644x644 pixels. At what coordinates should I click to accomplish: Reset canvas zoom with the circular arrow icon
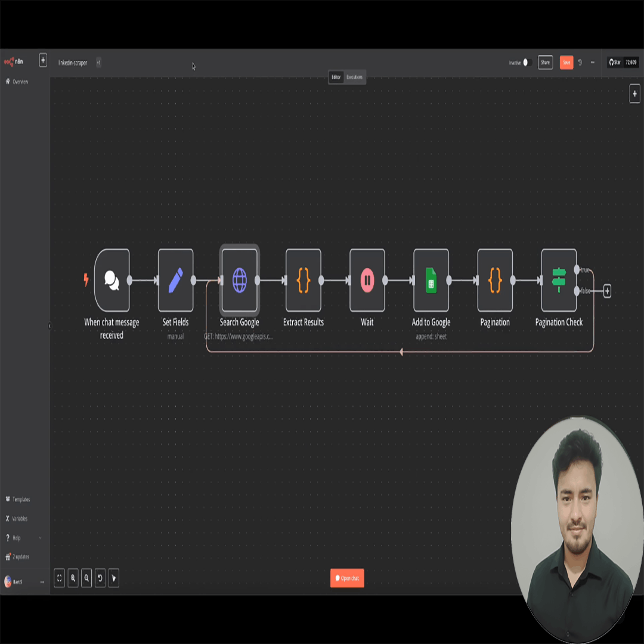[100, 578]
